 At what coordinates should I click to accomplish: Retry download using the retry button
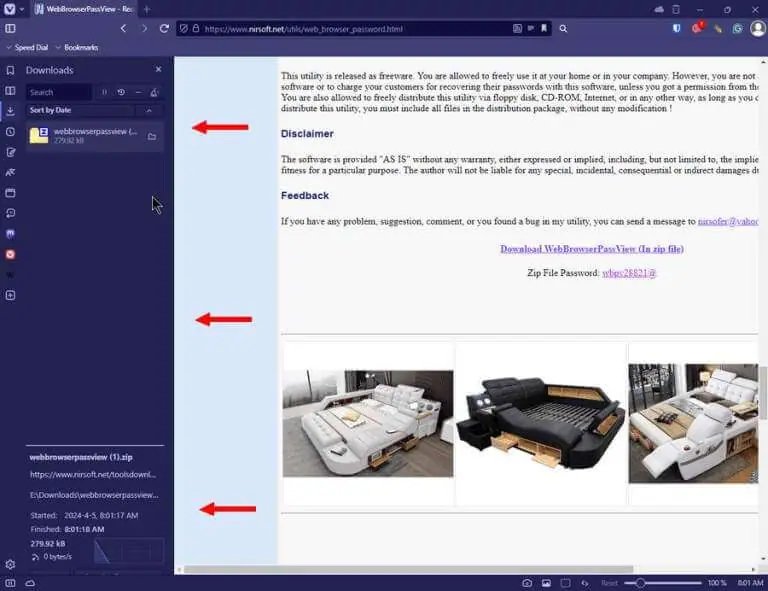click(x=121, y=92)
